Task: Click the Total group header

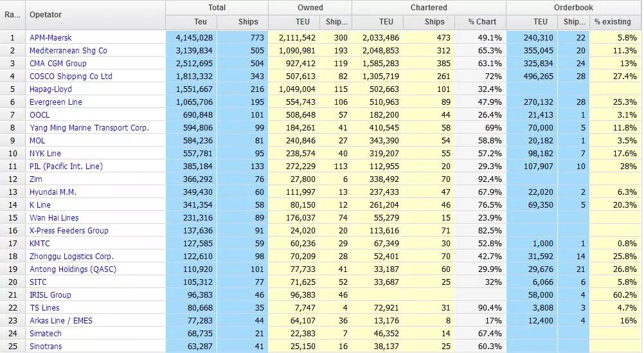Action: (217, 8)
